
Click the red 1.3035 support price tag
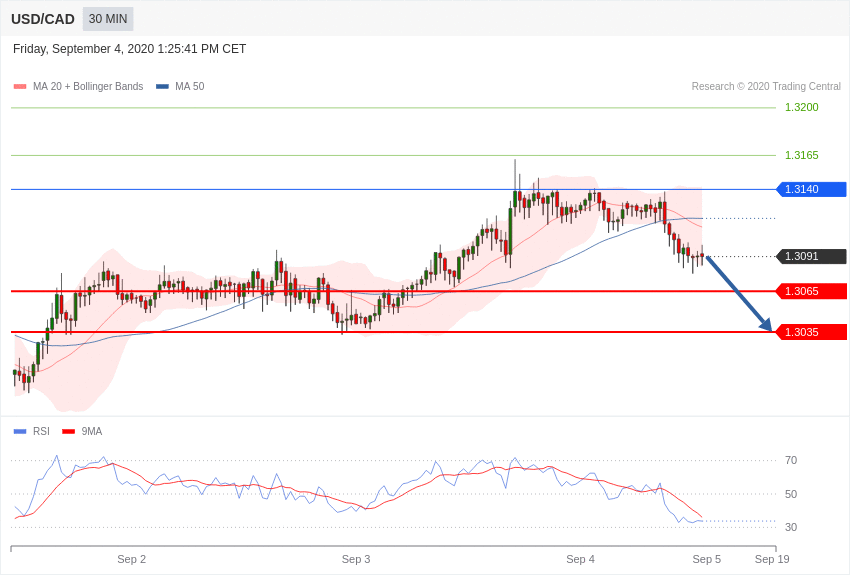pos(812,332)
